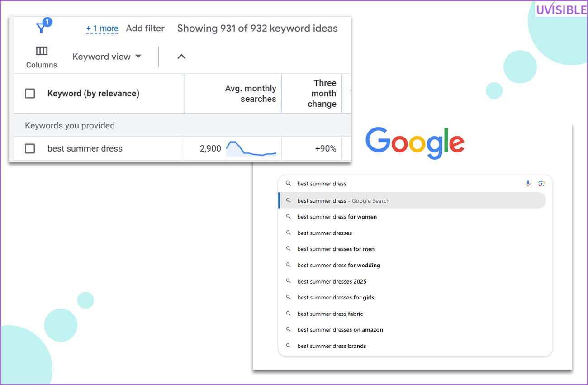Click the 'Keywords you provided' section row

[182, 125]
